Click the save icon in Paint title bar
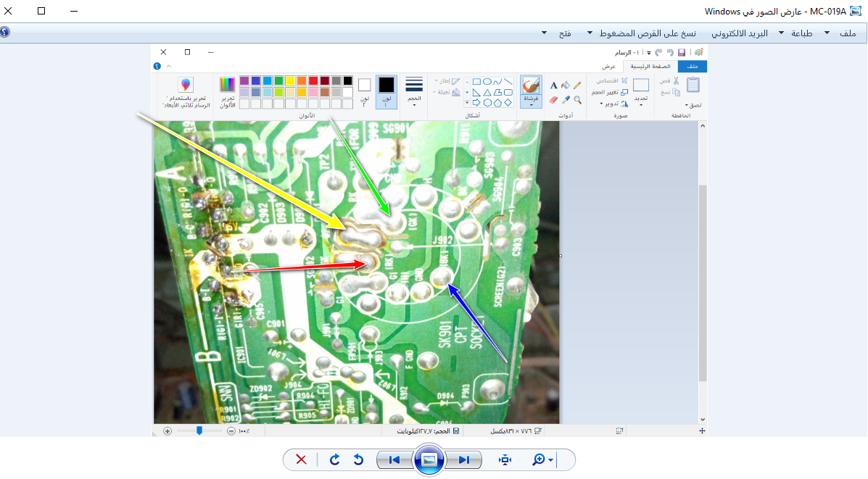The width and height of the screenshot is (868, 479). click(682, 52)
